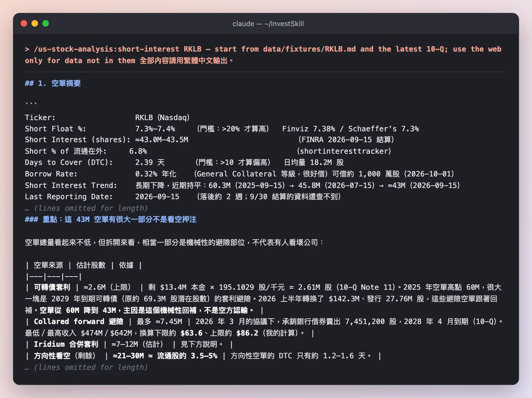Click the estimate "≈2.6M (上限)"
This screenshot has width=532, height=398.
point(108,287)
